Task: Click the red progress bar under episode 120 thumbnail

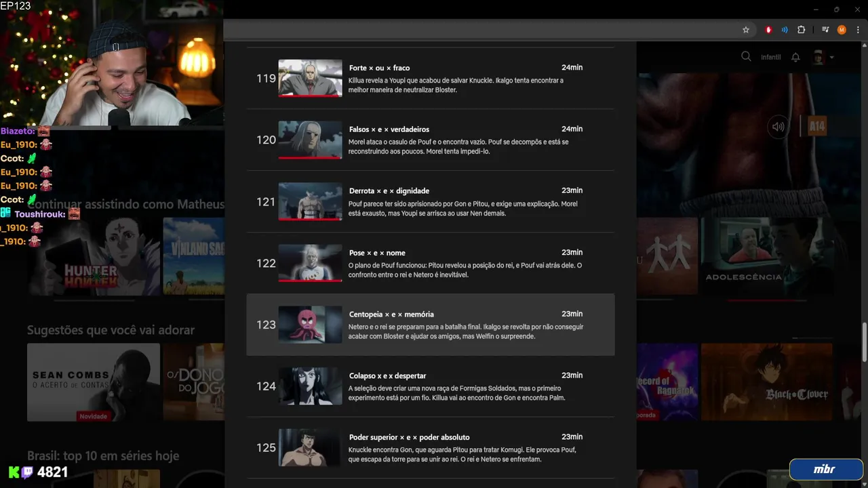Action: (311, 158)
